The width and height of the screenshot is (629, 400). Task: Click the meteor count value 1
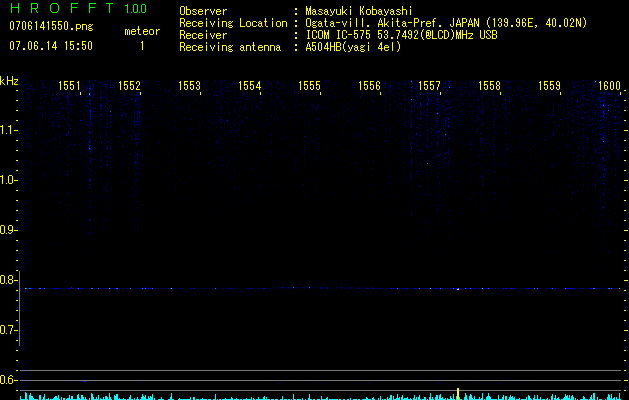tap(142, 46)
